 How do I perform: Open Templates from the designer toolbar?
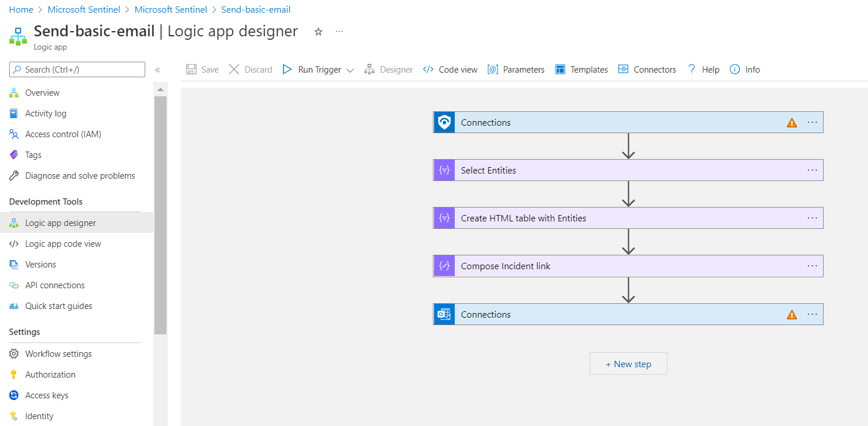582,69
